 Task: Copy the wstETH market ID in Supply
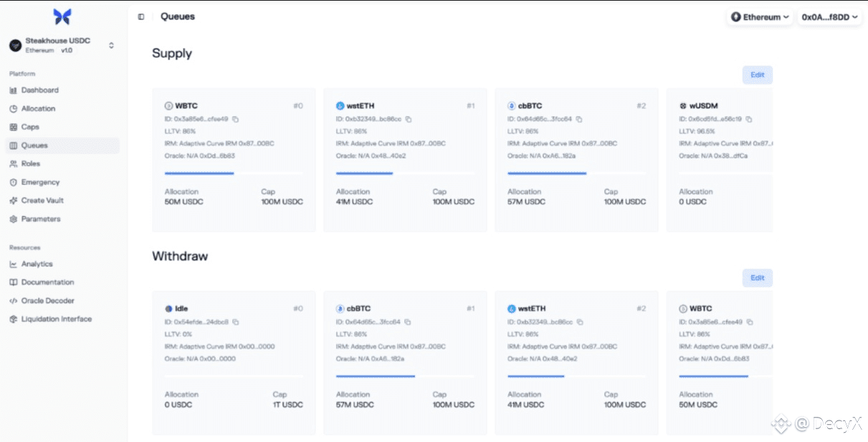pos(409,119)
